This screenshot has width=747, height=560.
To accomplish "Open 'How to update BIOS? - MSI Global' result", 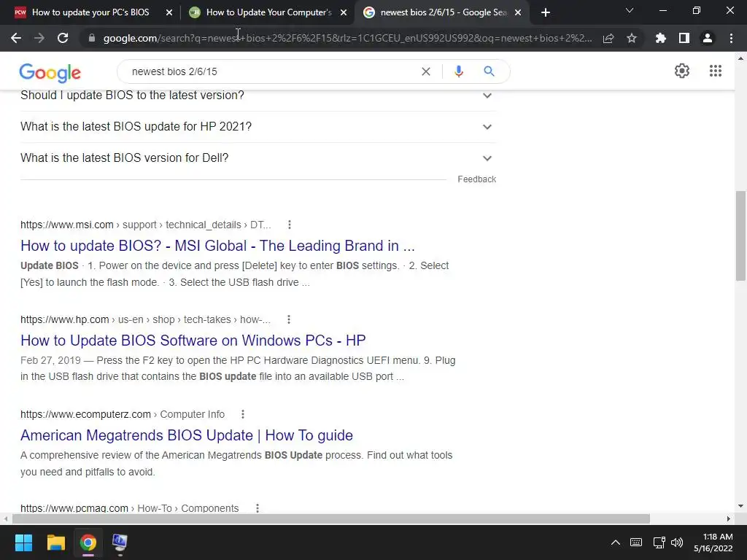I will [217, 246].
